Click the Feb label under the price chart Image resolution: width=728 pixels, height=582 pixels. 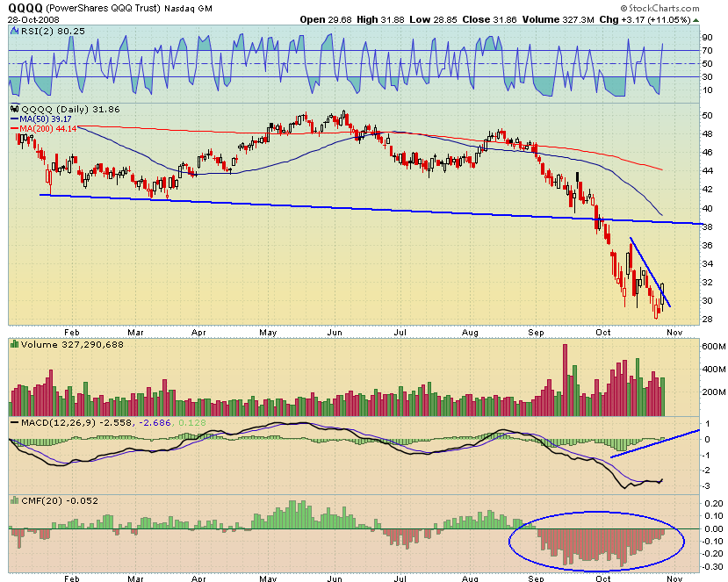(72, 333)
